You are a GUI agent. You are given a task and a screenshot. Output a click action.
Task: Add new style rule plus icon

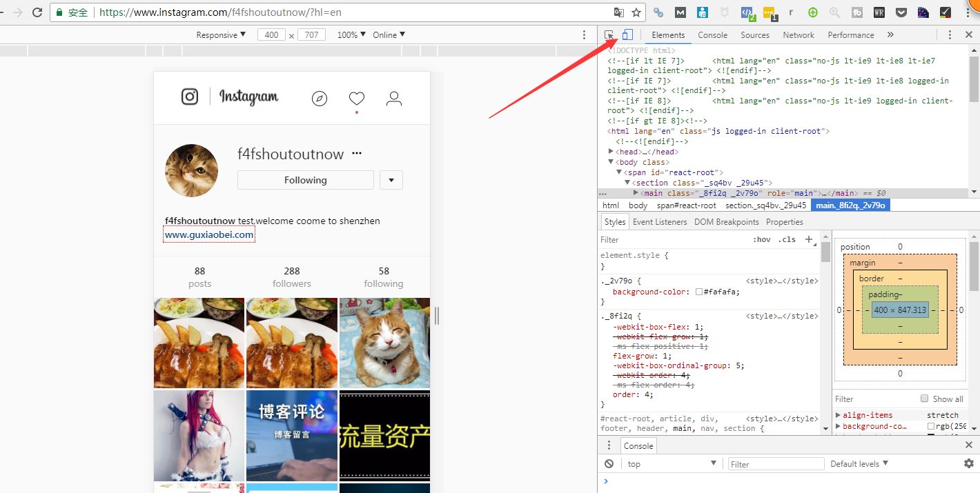pos(809,239)
